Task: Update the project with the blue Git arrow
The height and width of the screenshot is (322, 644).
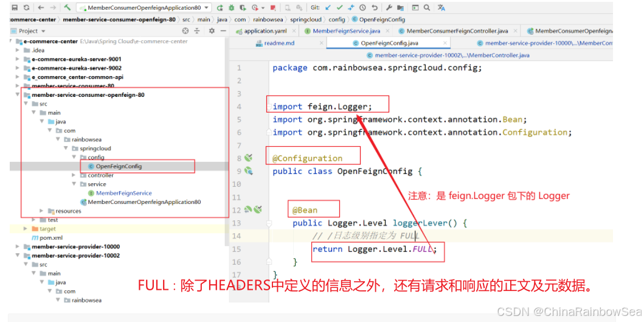Action: [327, 7]
